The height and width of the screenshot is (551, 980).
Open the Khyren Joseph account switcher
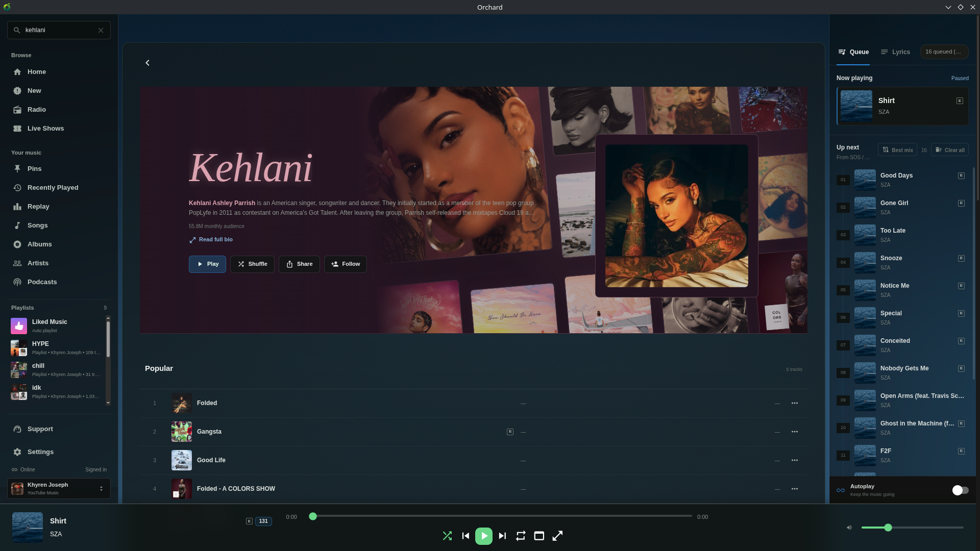[59, 488]
